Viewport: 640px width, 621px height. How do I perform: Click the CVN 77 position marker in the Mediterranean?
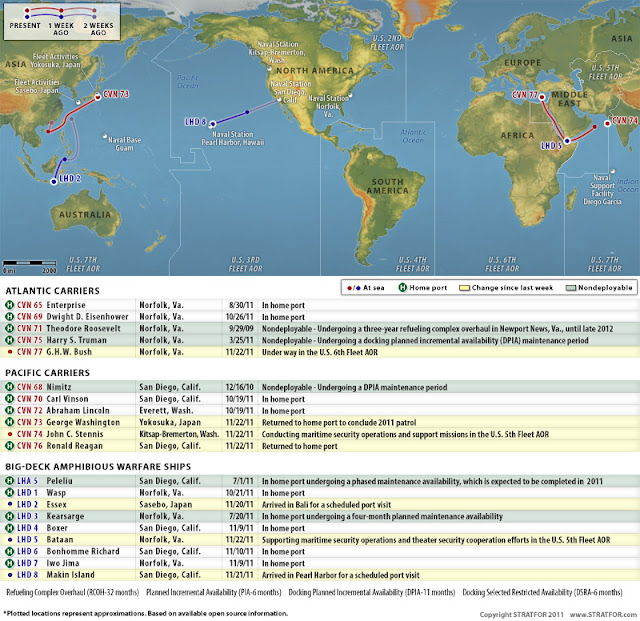click(542, 97)
